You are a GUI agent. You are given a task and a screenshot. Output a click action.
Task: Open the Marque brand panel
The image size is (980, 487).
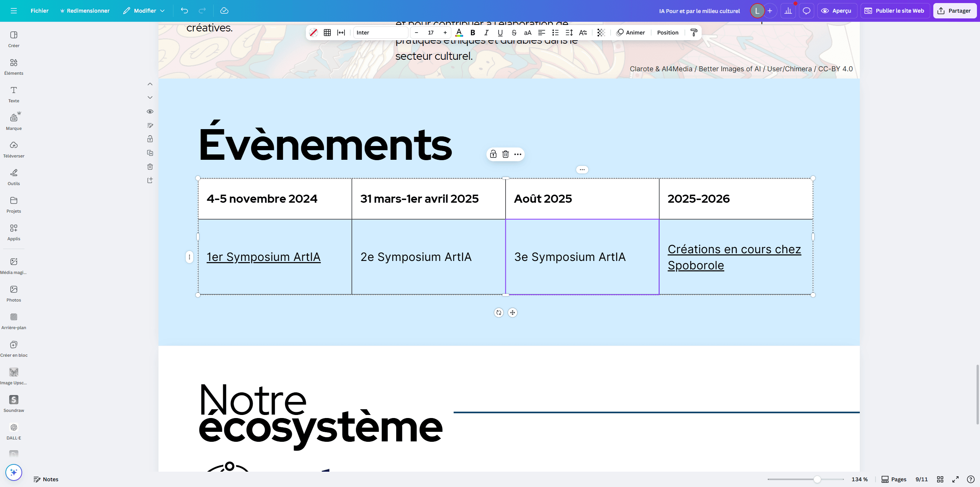[14, 122]
